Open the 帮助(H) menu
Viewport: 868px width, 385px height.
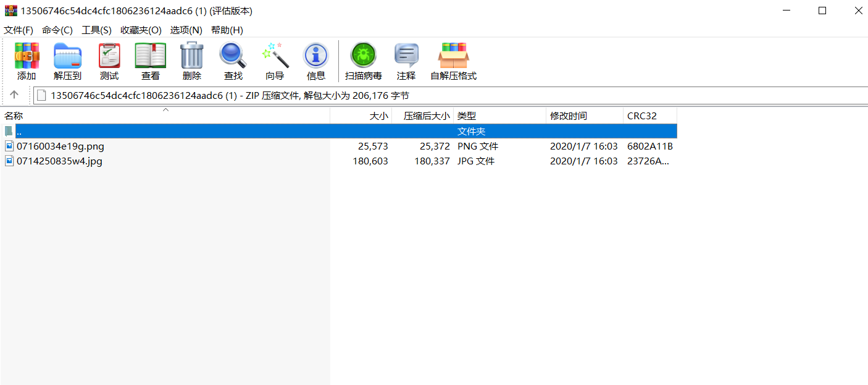227,30
